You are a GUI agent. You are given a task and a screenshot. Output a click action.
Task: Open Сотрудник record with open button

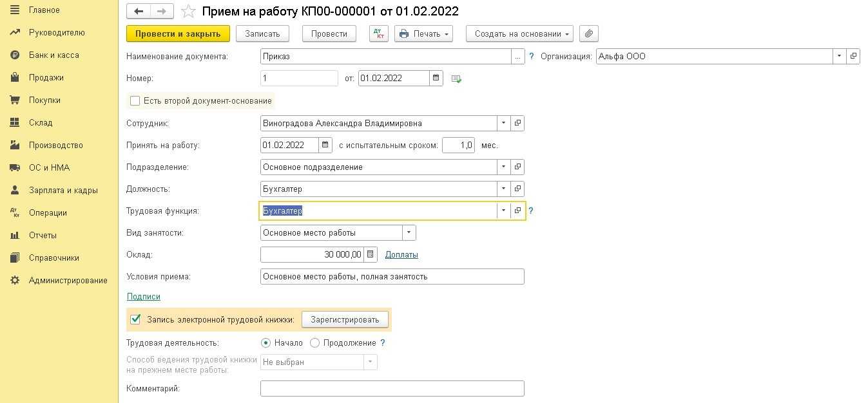pyautogui.click(x=517, y=124)
